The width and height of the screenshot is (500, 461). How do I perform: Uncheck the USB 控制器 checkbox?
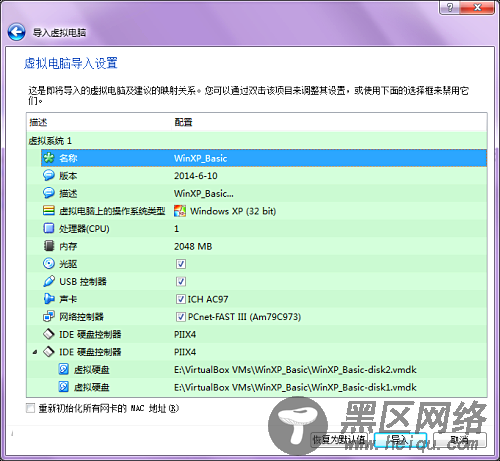pos(181,282)
